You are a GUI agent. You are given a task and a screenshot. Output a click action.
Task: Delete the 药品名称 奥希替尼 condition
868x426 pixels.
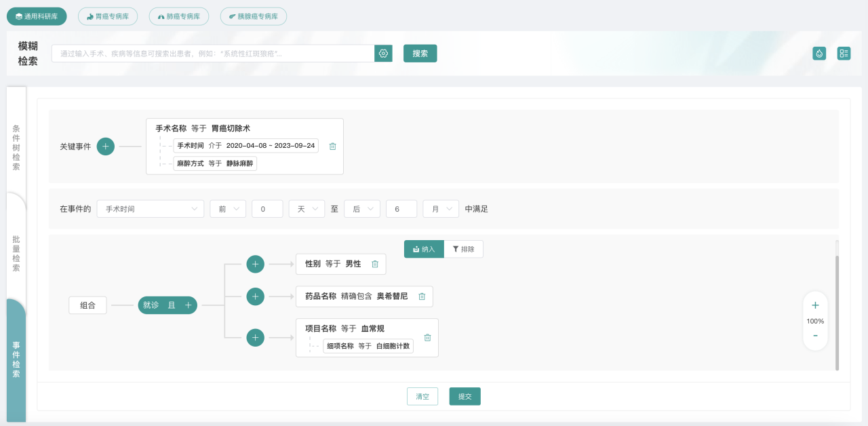click(x=422, y=296)
